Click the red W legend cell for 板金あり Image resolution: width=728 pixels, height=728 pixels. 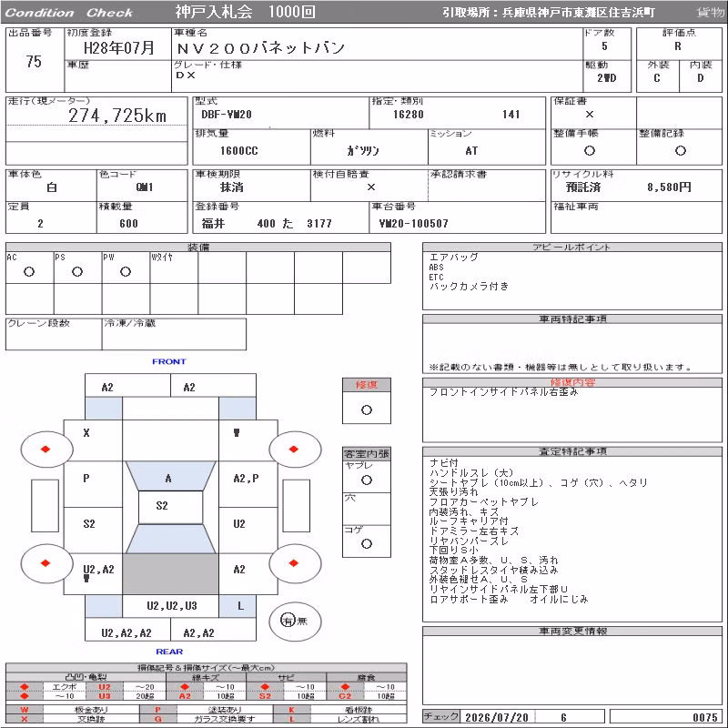click(25, 710)
